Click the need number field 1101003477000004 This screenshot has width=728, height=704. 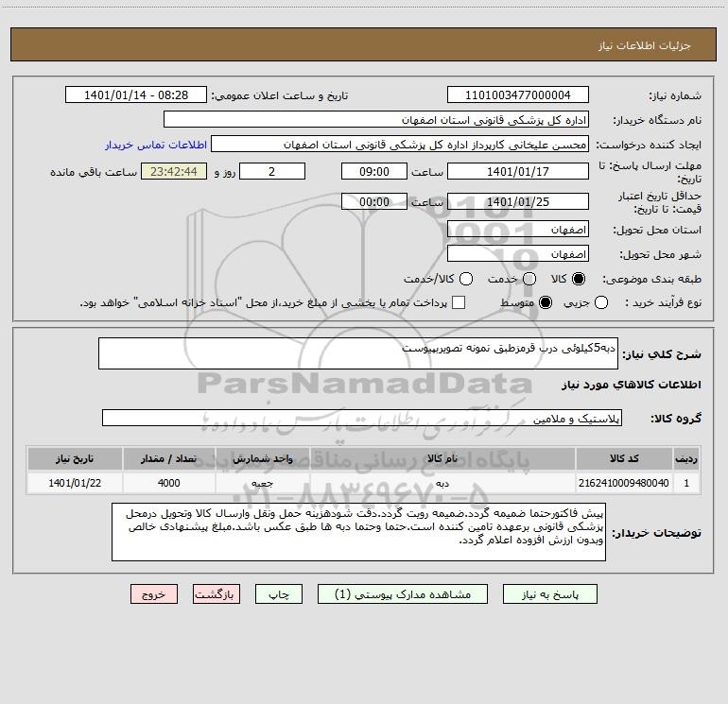[518, 95]
